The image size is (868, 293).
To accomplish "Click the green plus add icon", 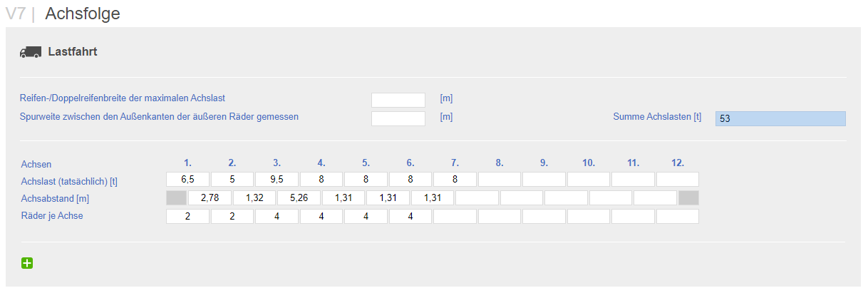I will 27,264.
